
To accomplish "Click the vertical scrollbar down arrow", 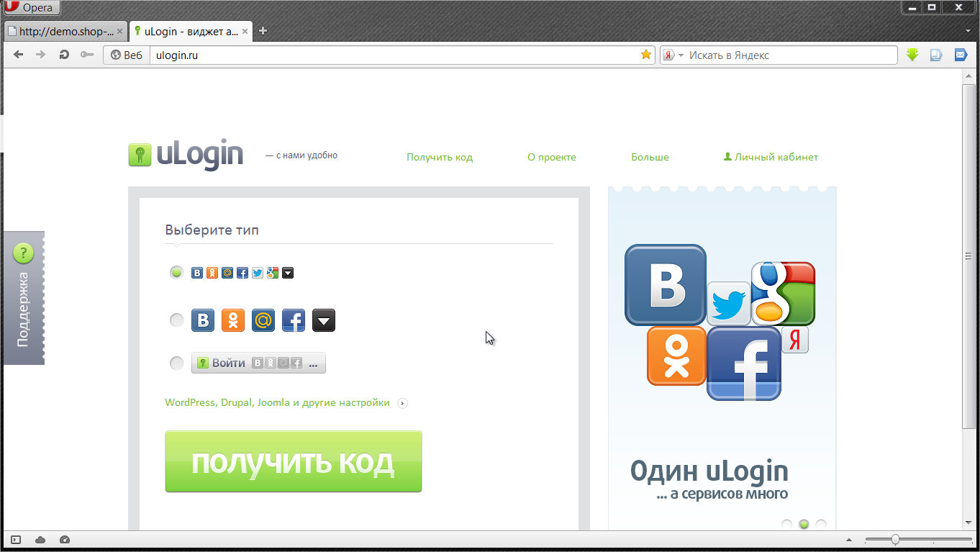I will click(x=968, y=523).
